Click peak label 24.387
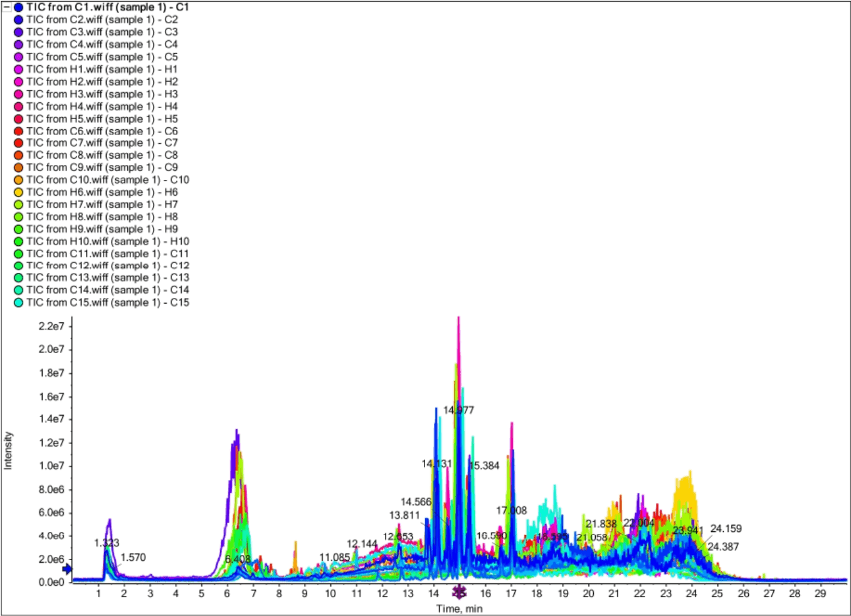Screen dimensions: 851x616 click(723, 547)
